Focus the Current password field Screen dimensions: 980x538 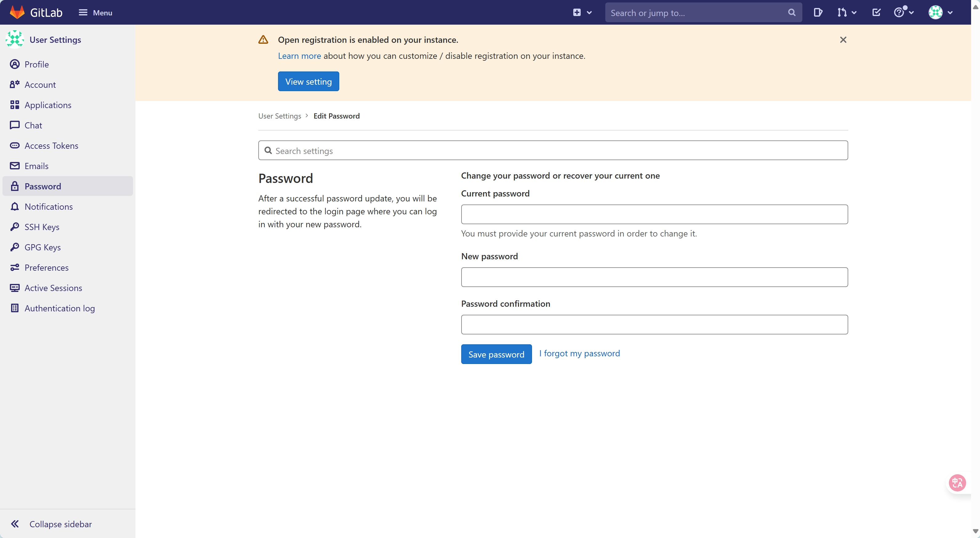654,214
